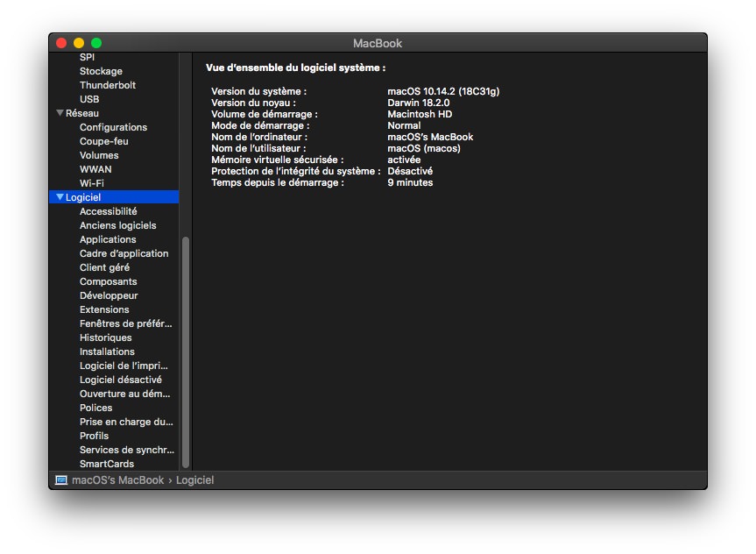
Task: Select Coupe-feu in the sidebar
Action: point(103,141)
